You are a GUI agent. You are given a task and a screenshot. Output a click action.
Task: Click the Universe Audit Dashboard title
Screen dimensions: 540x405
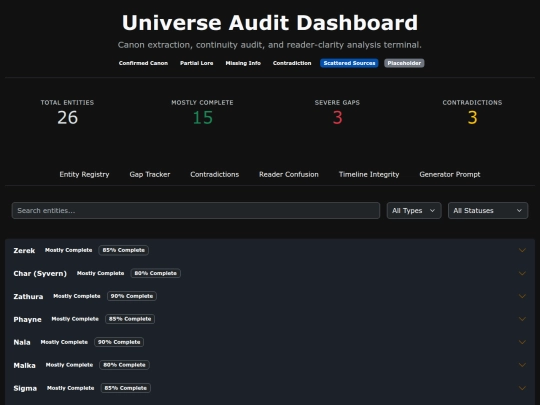tap(270, 23)
